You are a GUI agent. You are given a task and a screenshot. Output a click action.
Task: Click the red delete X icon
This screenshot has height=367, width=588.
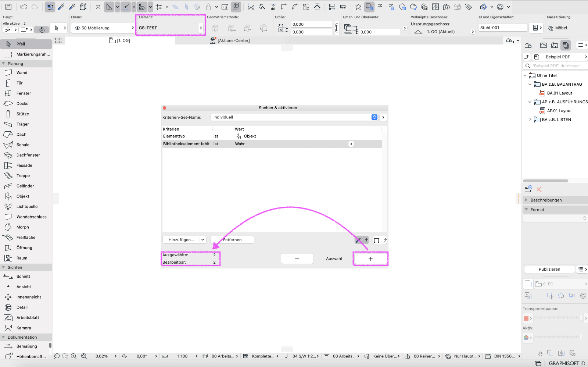pyautogui.click(x=539, y=189)
